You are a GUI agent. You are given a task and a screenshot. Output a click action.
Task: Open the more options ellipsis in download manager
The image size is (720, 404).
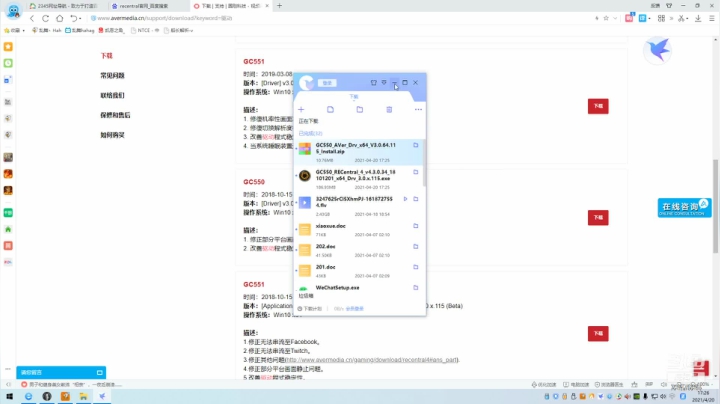tap(418, 109)
